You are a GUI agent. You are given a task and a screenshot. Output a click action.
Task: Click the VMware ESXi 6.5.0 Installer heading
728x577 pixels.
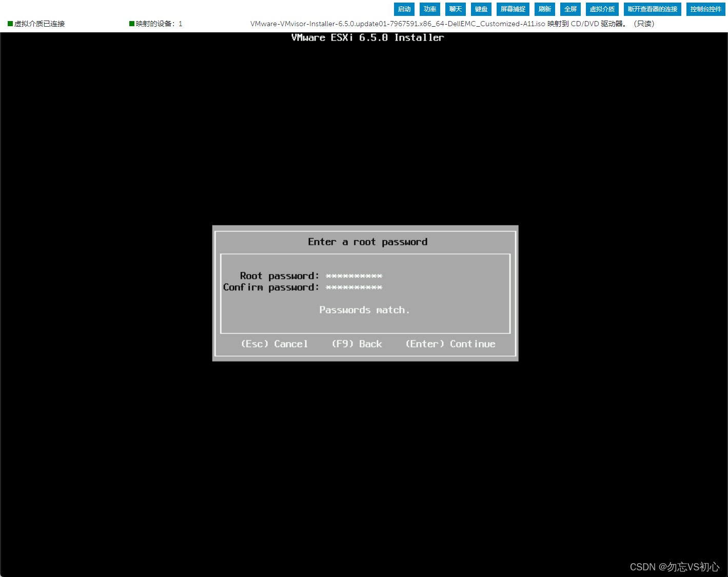point(367,37)
